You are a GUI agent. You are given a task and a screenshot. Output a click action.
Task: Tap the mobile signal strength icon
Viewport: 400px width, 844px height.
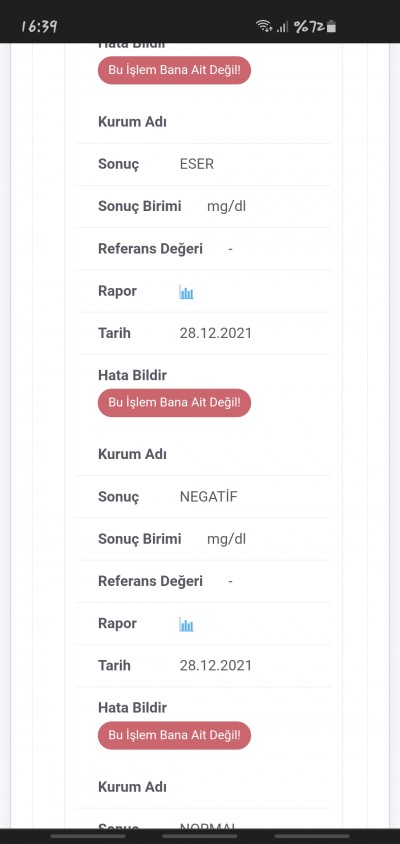click(x=282, y=27)
